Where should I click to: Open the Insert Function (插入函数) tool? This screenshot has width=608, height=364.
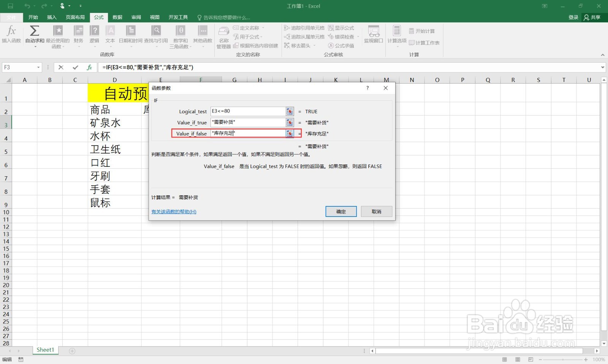click(x=11, y=34)
